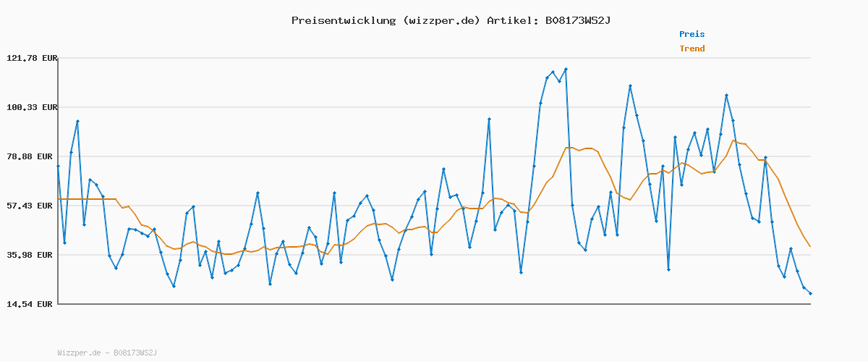Select the Trend legend entry
868x362 pixels.
692,49
